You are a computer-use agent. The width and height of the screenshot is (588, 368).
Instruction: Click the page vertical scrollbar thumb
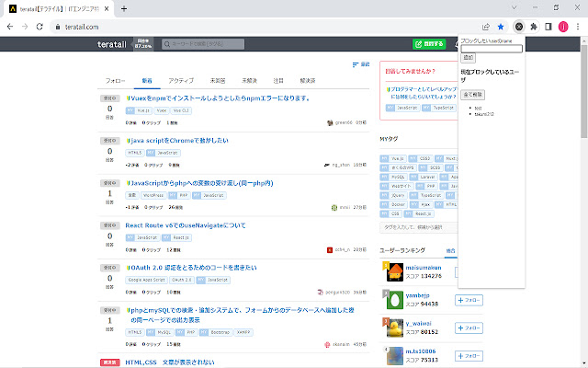(x=584, y=90)
